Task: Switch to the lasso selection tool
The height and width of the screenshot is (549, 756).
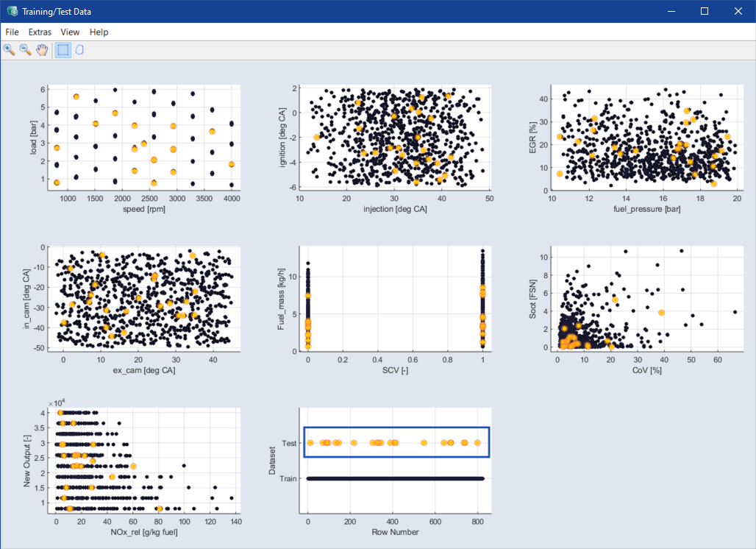Action: click(79, 50)
